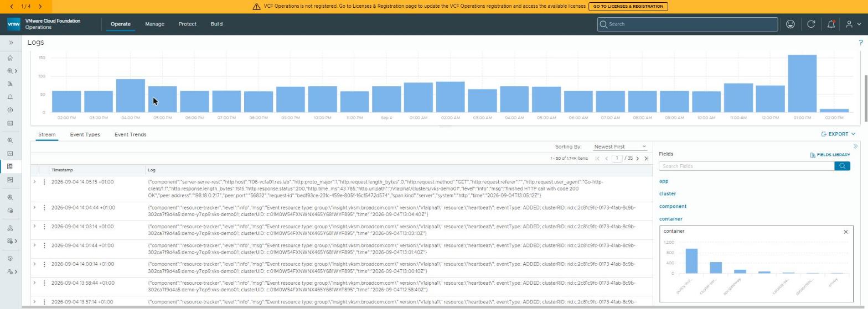The image size is (868, 309).
Task: Go to the next banner notification arrow
Action: pyautogui.click(x=40, y=7)
